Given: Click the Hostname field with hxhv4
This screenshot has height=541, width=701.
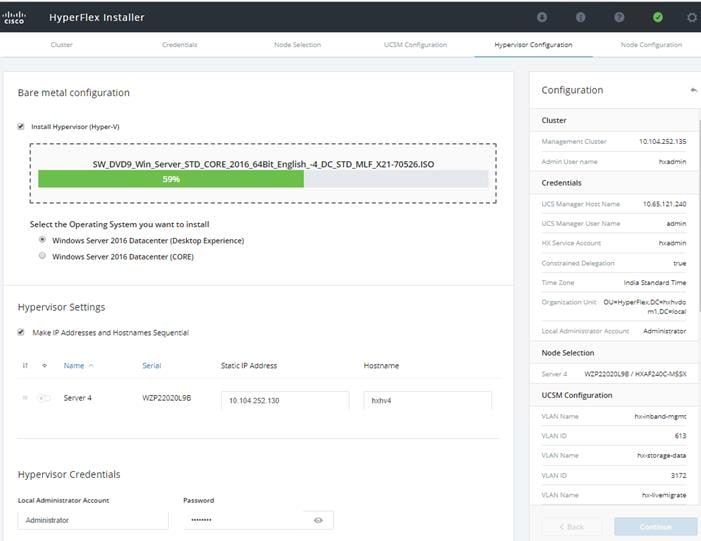Looking at the screenshot, I should pyautogui.click(x=427, y=401).
